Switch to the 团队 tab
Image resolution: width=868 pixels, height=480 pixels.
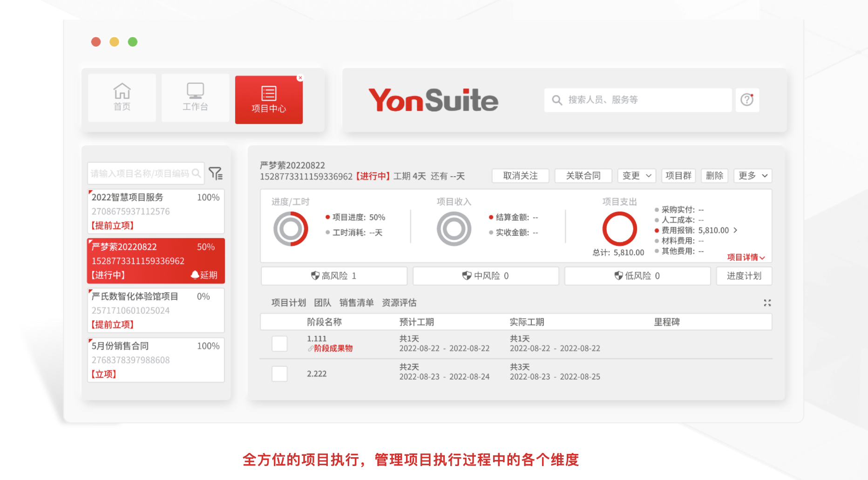click(322, 303)
